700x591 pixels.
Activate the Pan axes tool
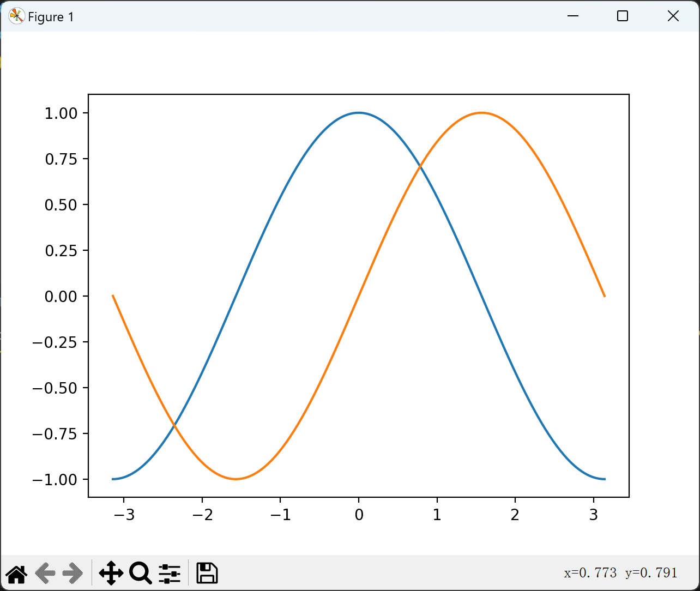(x=111, y=573)
